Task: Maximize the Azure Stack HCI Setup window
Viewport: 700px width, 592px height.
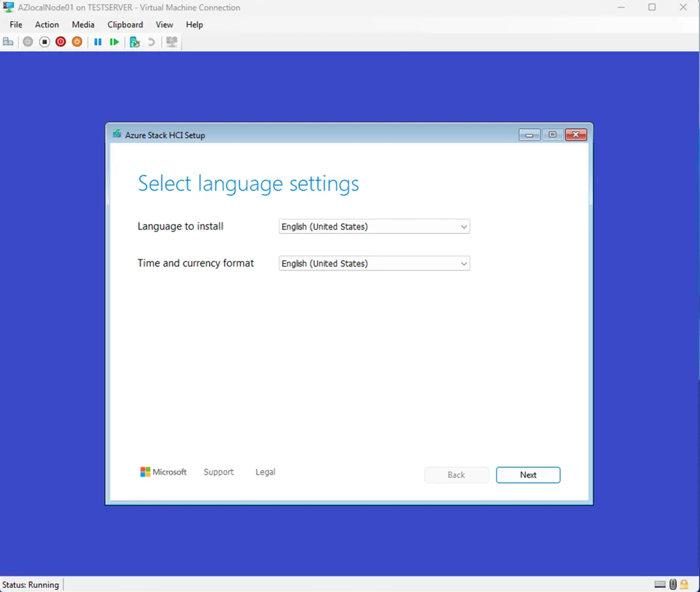Action: 552,135
